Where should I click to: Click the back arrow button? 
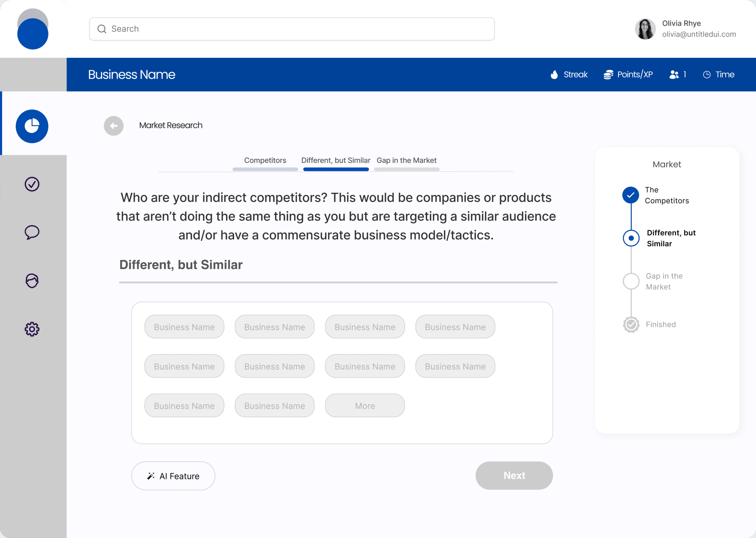pyautogui.click(x=114, y=126)
